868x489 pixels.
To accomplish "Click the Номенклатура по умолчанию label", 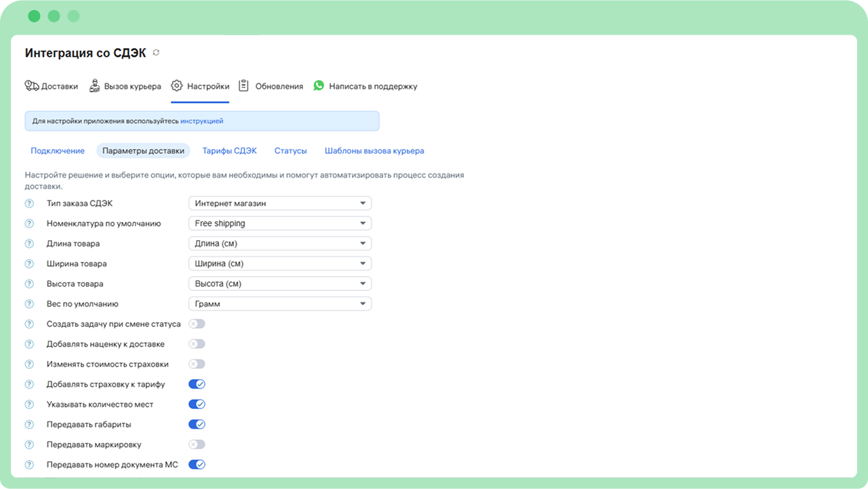I will 104,223.
